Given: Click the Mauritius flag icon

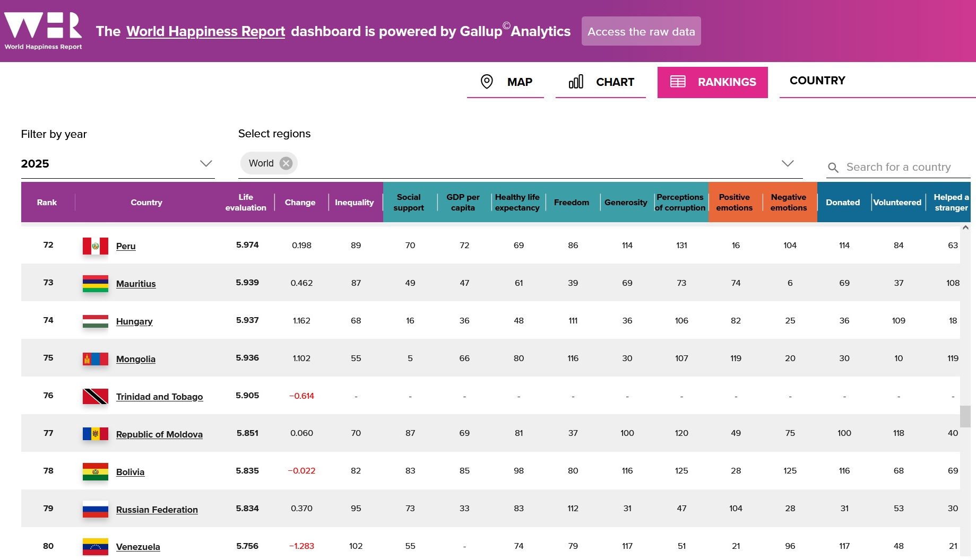Looking at the screenshot, I should [x=96, y=283].
